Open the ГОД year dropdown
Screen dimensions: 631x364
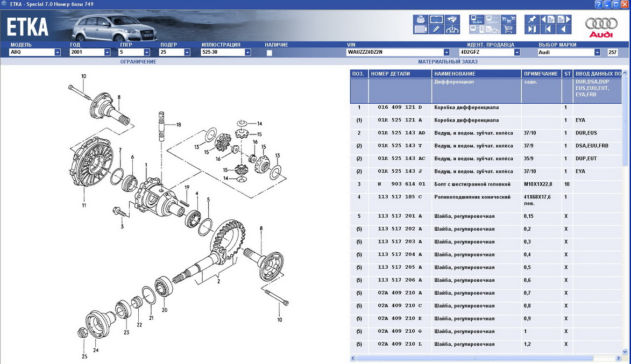pyautogui.click(x=107, y=53)
